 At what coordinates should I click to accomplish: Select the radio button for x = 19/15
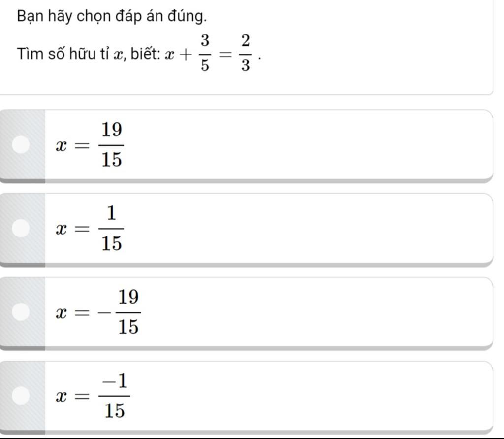[x=22, y=145]
